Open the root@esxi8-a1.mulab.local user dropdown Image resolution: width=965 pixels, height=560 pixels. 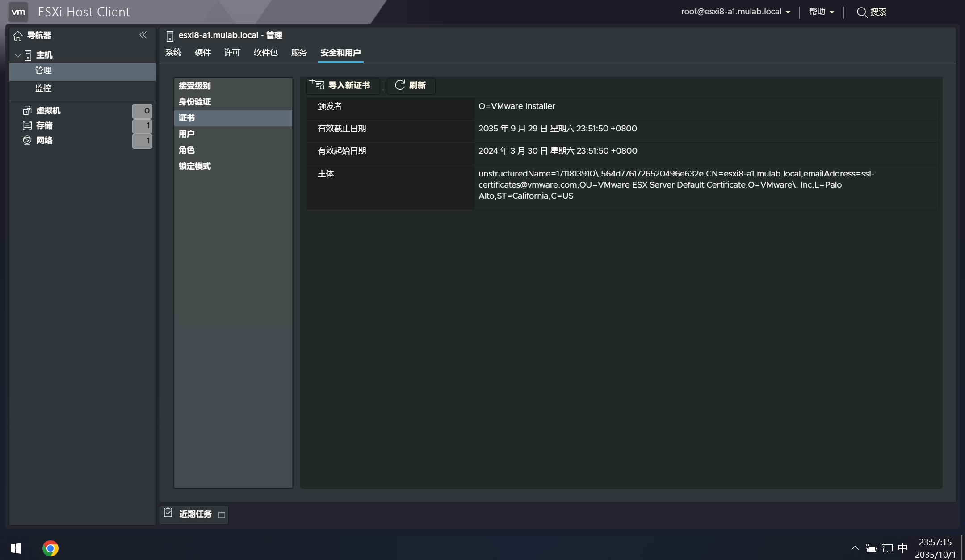(735, 12)
